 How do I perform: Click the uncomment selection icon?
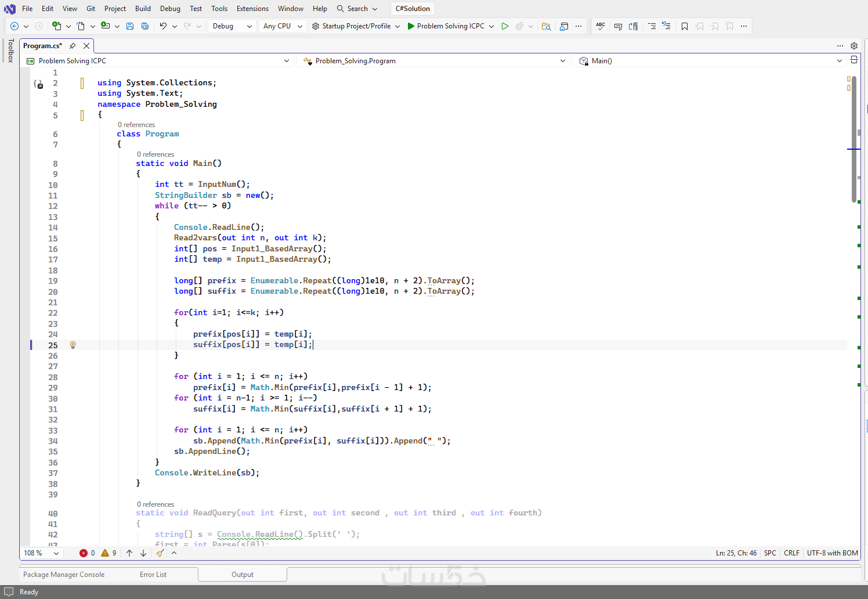(x=634, y=26)
